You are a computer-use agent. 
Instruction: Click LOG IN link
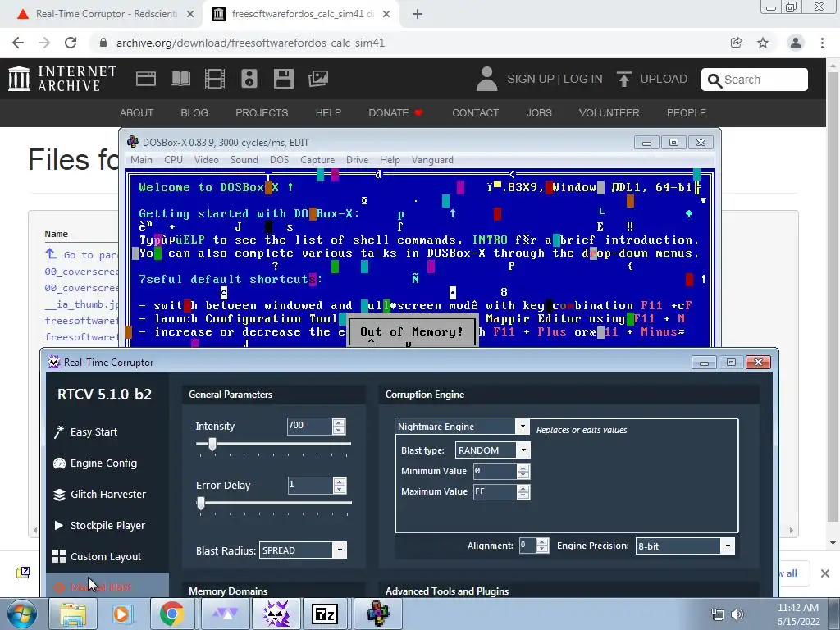tap(583, 79)
